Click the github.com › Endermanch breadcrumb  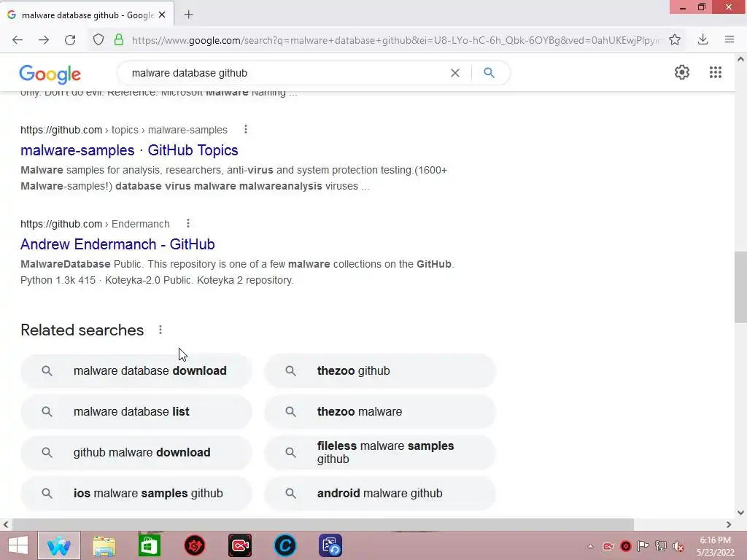(95, 224)
